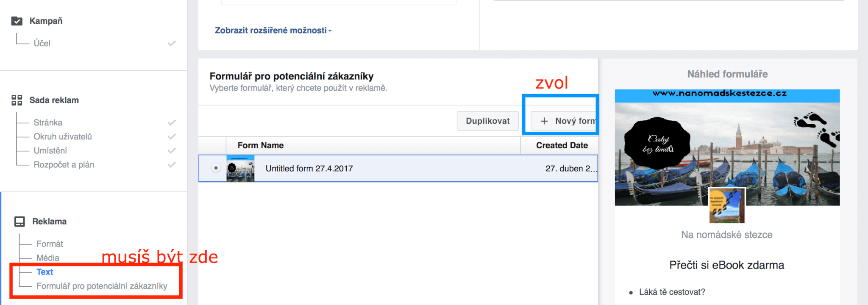This screenshot has width=868, height=305.
Task: Open the Média sidebar item
Action: (48, 258)
